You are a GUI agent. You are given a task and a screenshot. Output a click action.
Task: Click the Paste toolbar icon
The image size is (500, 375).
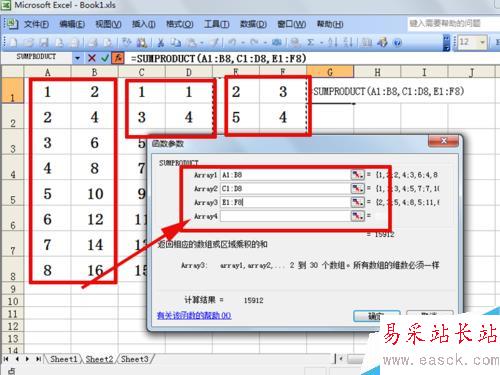pos(192,42)
